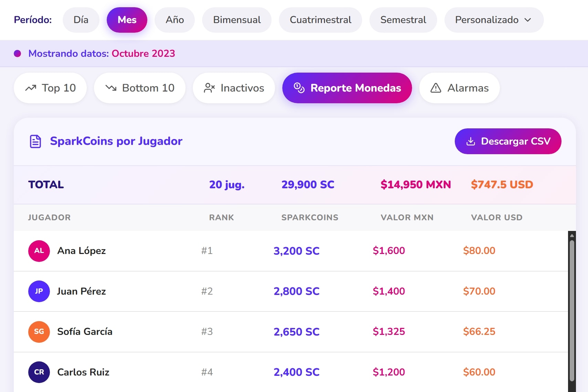This screenshot has height=392, width=588.
Task: Click the total $14,950 MXN figure
Action: click(x=416, y=185)
